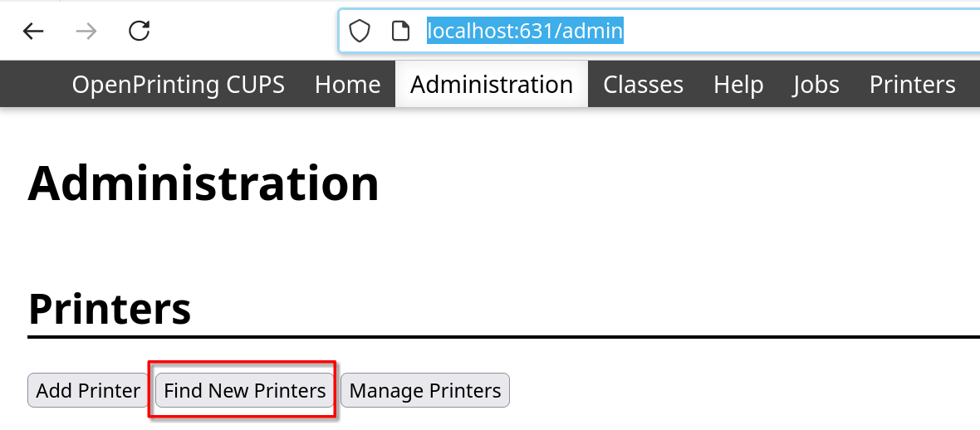Click the browser forward arrow
The width and height of the screenshot is (980, 430).
click(x=86, y=32)
